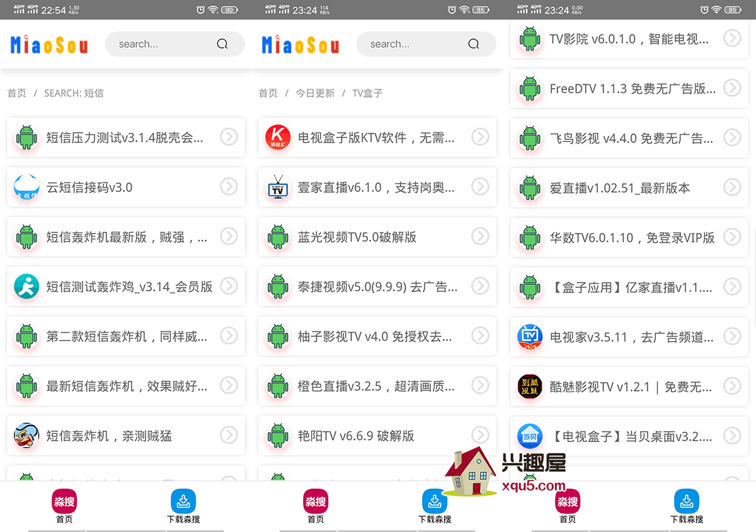Focus the search field on the TV盒子 screen
Viewport: 756px width, 532px height.
(x=427, y=44)
